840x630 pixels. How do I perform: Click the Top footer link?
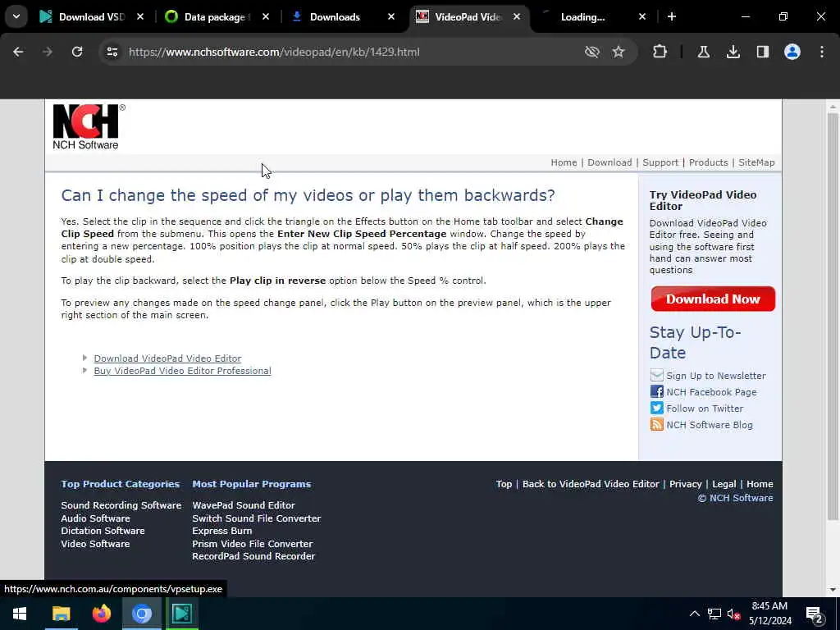(504, 484)
